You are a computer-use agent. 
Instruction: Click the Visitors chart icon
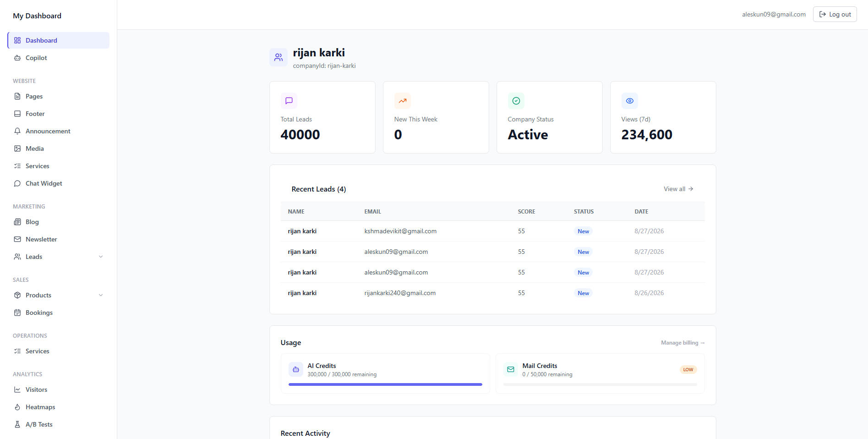point(17,390)
